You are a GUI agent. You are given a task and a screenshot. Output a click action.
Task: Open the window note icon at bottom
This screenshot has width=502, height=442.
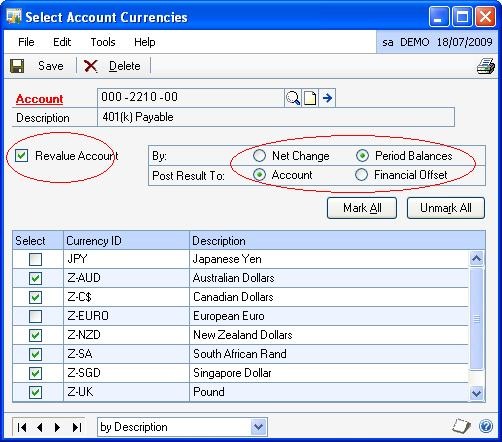(x=462, y=426)
